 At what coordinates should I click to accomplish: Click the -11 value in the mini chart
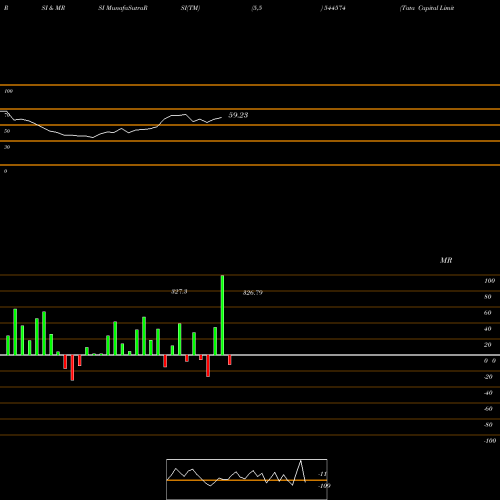(x=322, y=474)
